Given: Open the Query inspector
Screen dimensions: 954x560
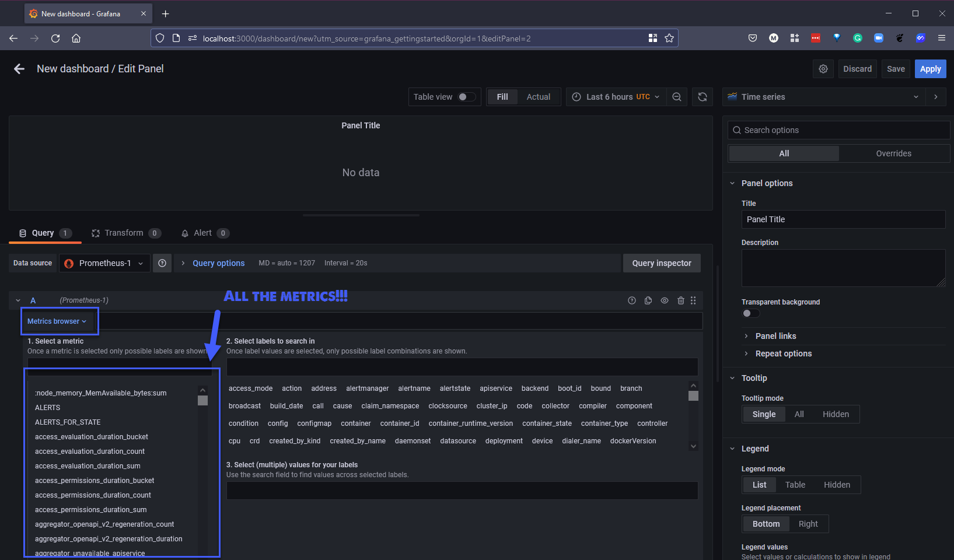Looking at the screenshot, I should coord(661,263).
